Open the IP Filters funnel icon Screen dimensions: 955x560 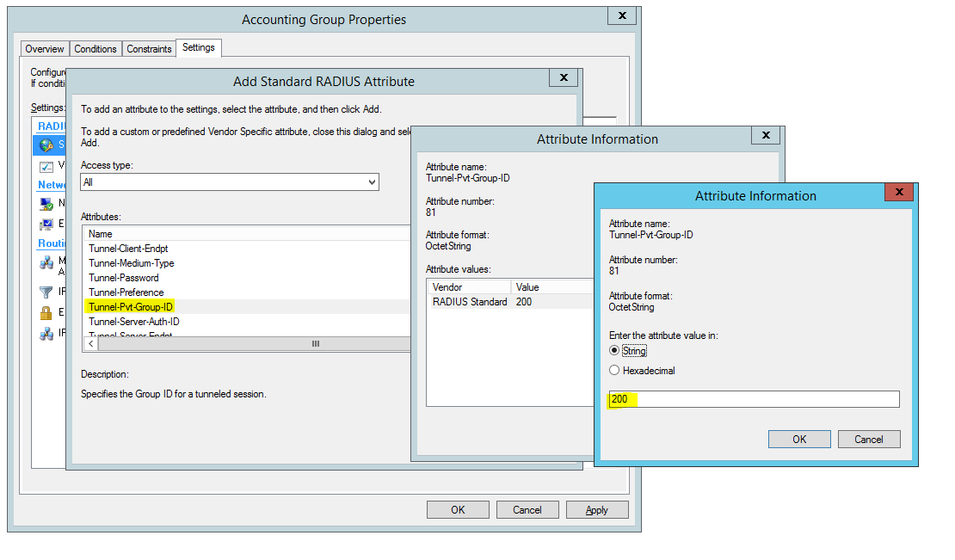(x=46, y=292)
